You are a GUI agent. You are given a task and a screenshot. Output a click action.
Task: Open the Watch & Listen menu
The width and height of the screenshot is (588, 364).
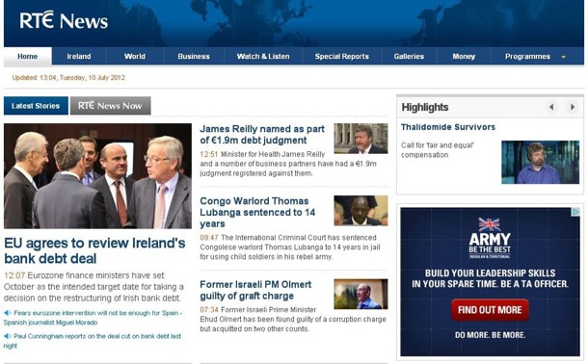tap(263, 57)
